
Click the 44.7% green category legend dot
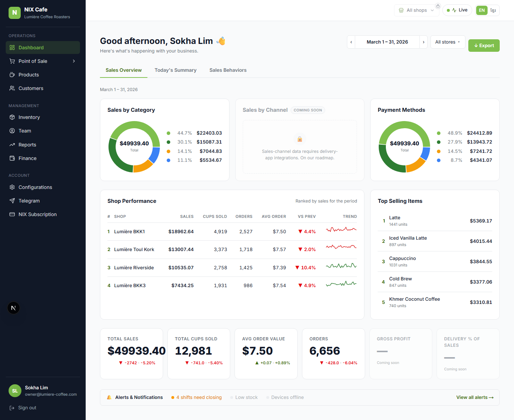click(x=168, y=133)
